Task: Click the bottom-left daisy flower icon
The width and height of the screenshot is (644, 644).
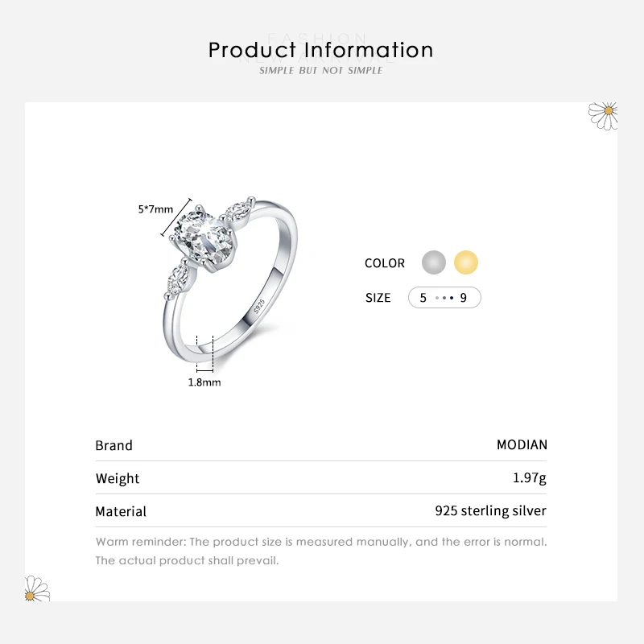Action: point(37,588)
